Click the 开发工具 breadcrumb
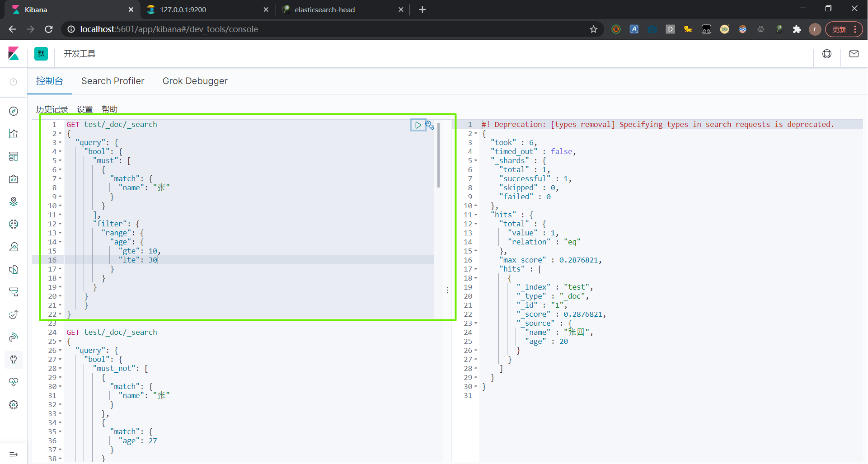Viewport: 868px width, 464px height. (x=80, y=54)
